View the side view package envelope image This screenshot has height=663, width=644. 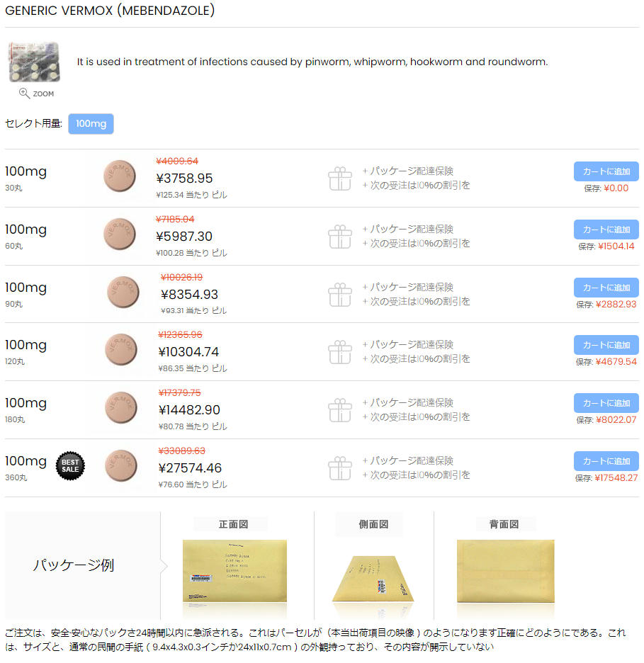pyautogui.click(x=373, y=579)
